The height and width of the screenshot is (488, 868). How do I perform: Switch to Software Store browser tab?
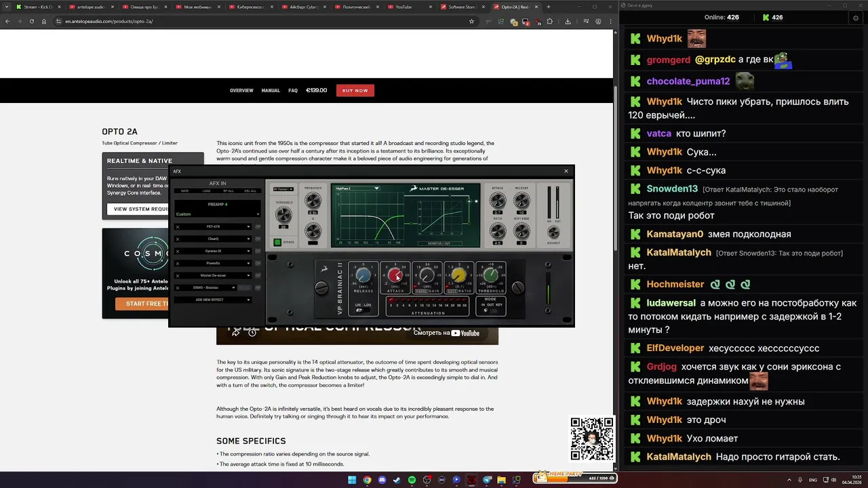[x=462, y=7]
